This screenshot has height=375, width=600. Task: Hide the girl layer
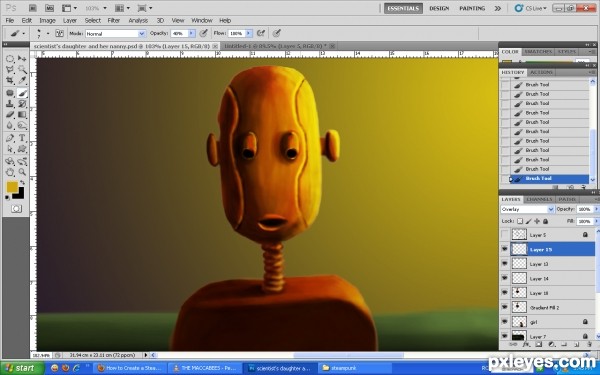tap(505, 322)
